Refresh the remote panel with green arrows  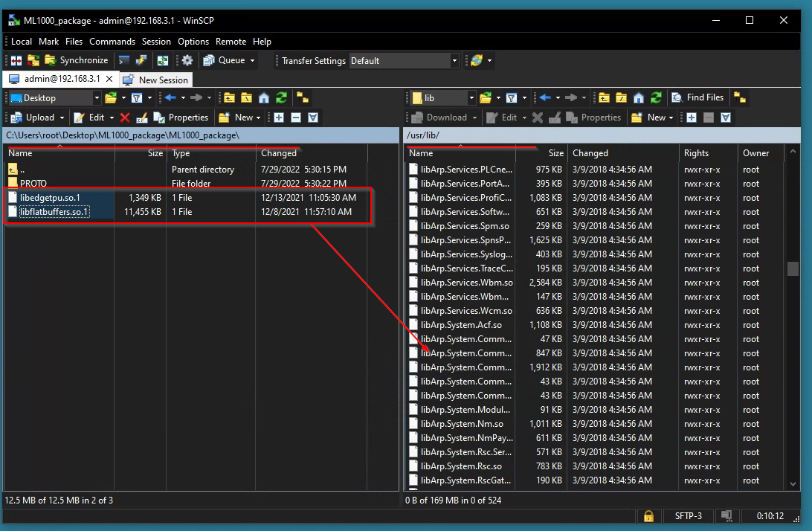click(656, 98)
